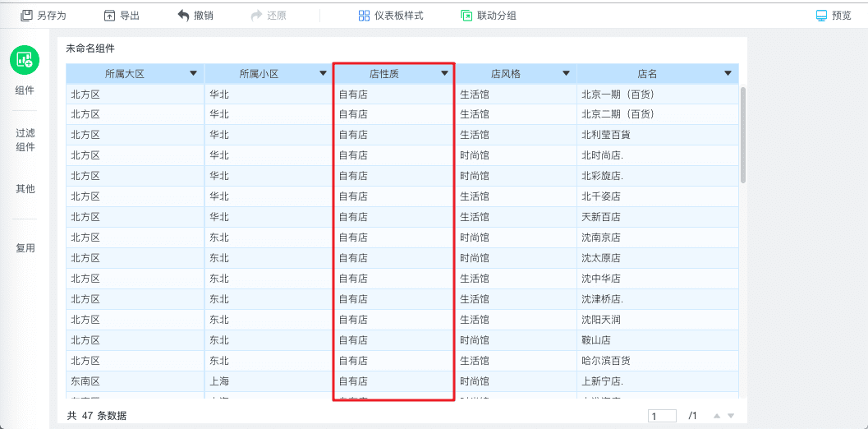Click the cell 哈尔滨百货

coord(657,361)
